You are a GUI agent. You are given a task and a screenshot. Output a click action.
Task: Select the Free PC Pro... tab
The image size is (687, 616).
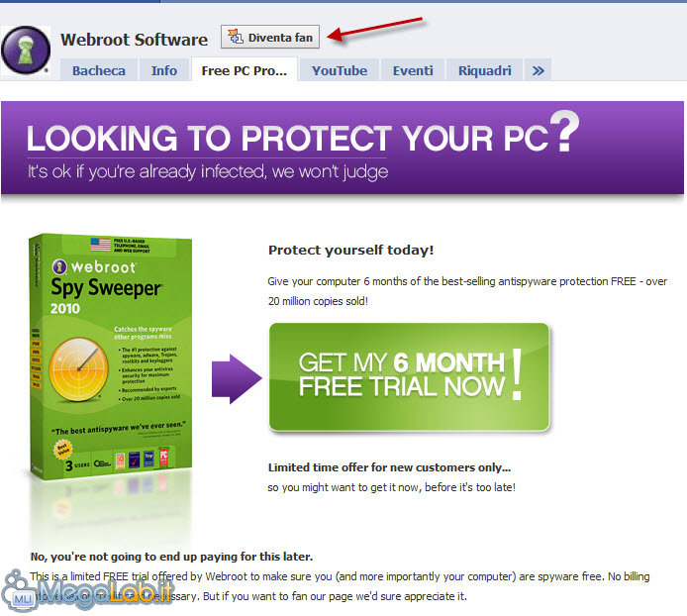245,70
